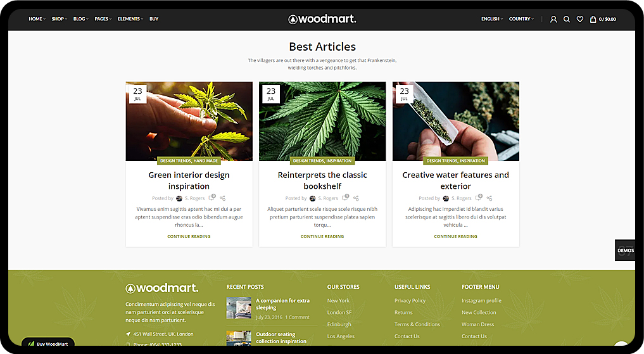The image size is (644, 354).
Task: Expand the PAGES menu dropdown
Action: [103, 19]
